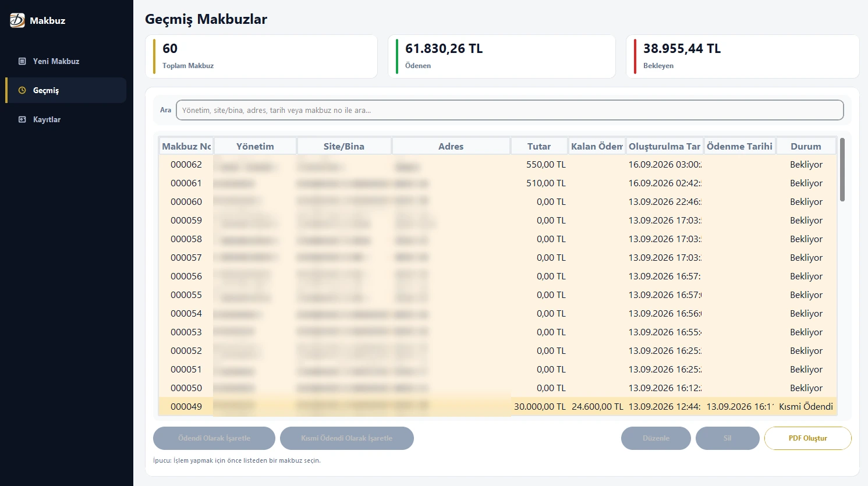Click the Ödenme Tarihi column header
Screen dimensions: 868x486
(739, 146)
